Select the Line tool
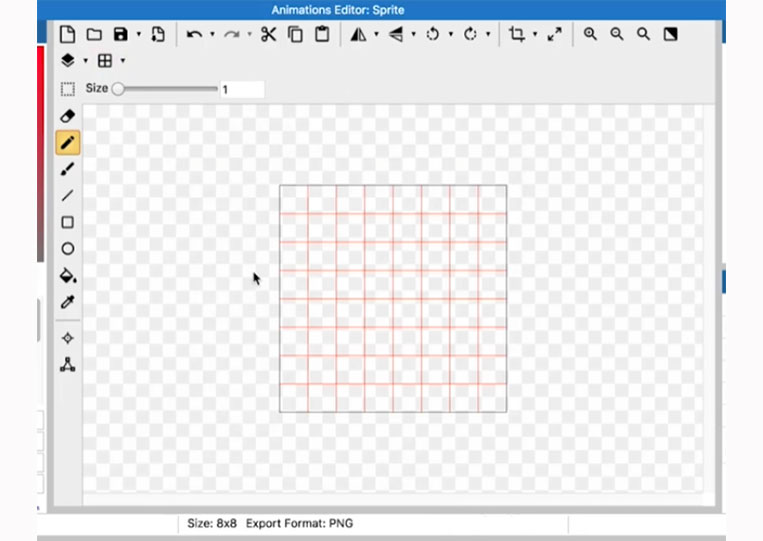Viewport: 763px width, 541px height. [x=68, y=196]
